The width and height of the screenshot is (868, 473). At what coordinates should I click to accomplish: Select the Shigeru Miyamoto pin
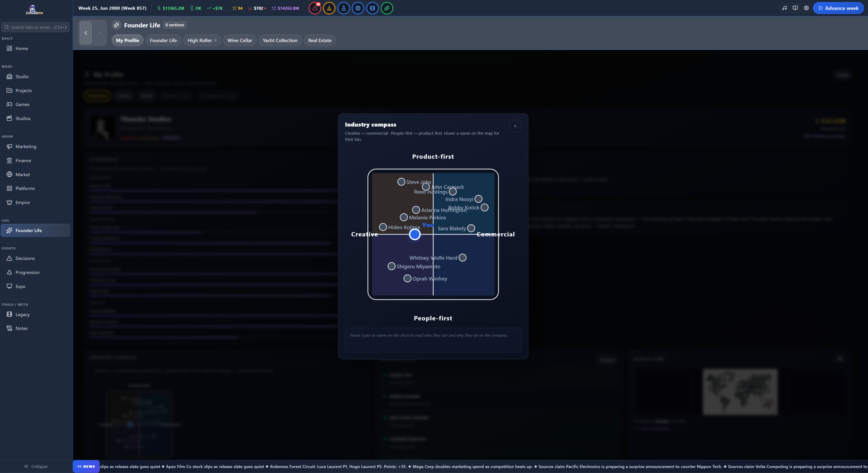pos(392,266)
